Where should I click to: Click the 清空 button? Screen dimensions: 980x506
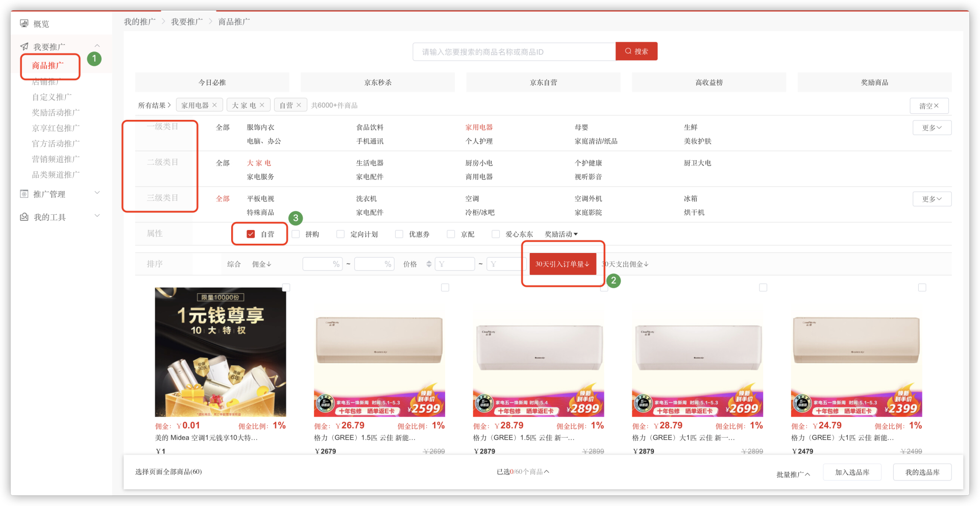point(929,106)
